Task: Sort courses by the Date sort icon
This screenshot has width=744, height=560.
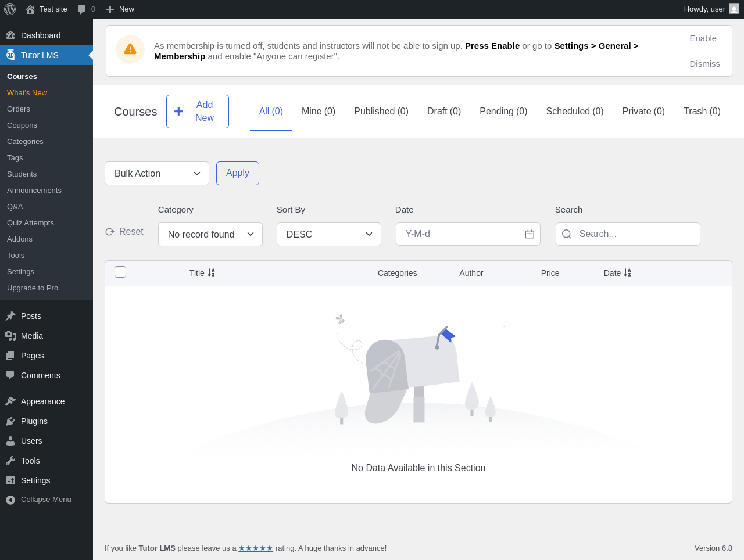Action: (628, 273)
